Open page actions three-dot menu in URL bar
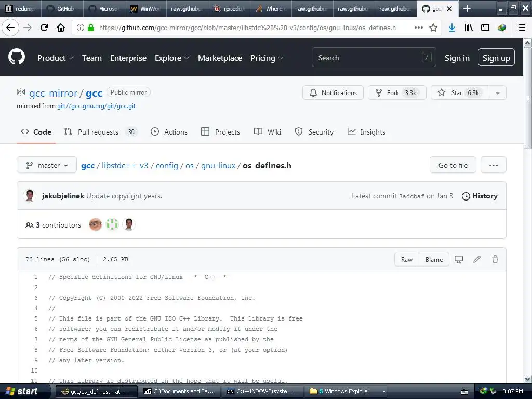 coord(419,28)
